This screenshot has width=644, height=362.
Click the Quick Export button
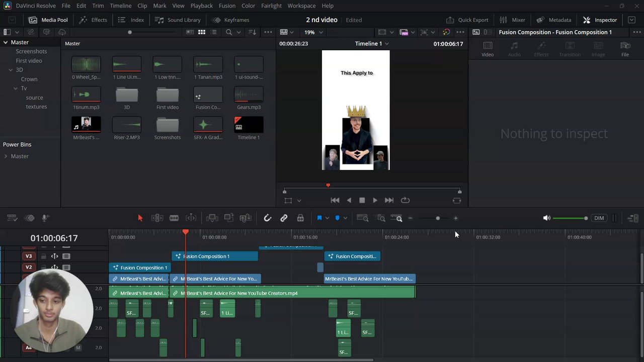coord(467,20)
